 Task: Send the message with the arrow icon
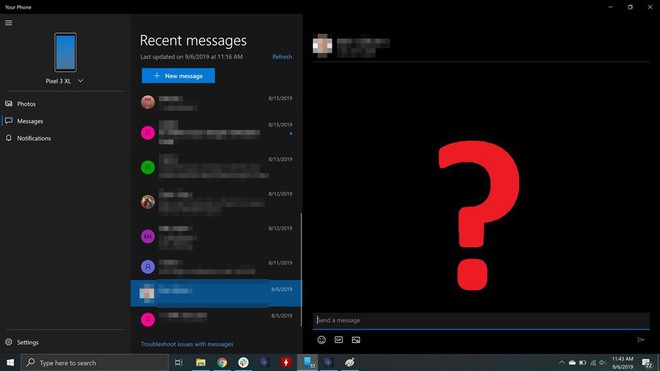pyautogui.click(x=641, y=340)
